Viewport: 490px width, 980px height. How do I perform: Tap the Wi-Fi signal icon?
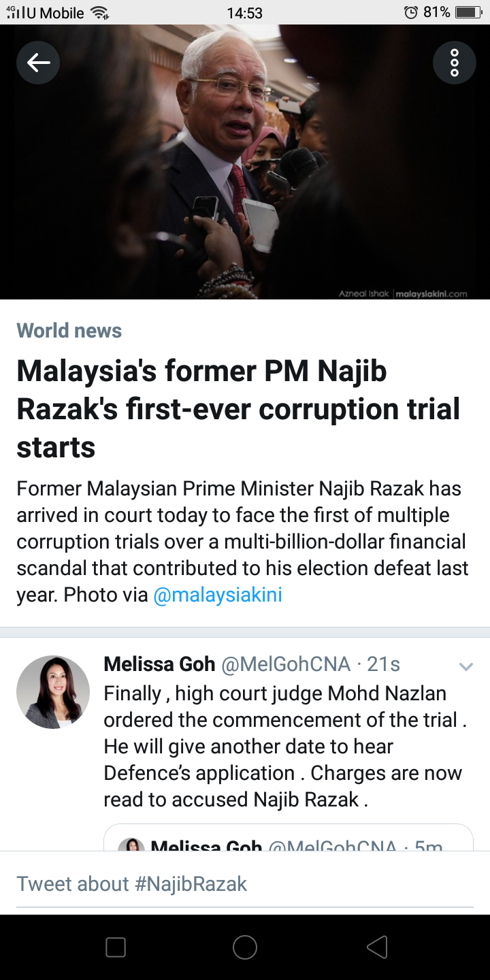(x=99, y=12)
